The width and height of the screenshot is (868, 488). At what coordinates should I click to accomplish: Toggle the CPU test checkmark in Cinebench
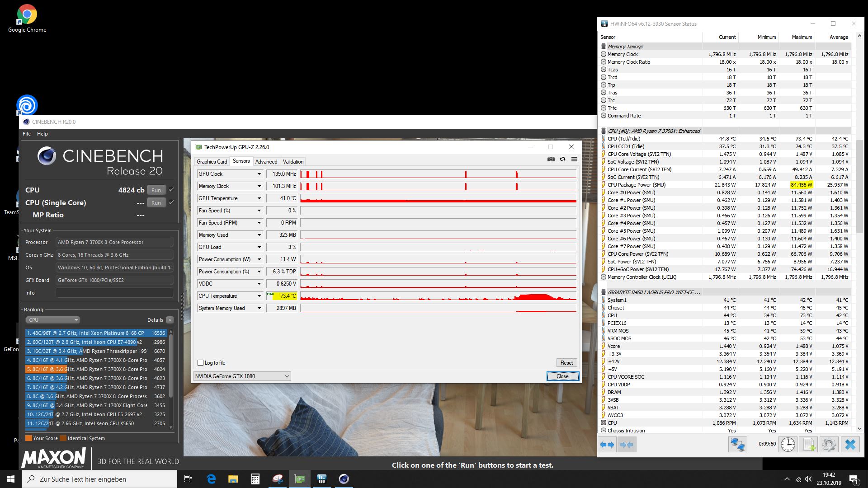pyautogui.click(x=171, y=190)
